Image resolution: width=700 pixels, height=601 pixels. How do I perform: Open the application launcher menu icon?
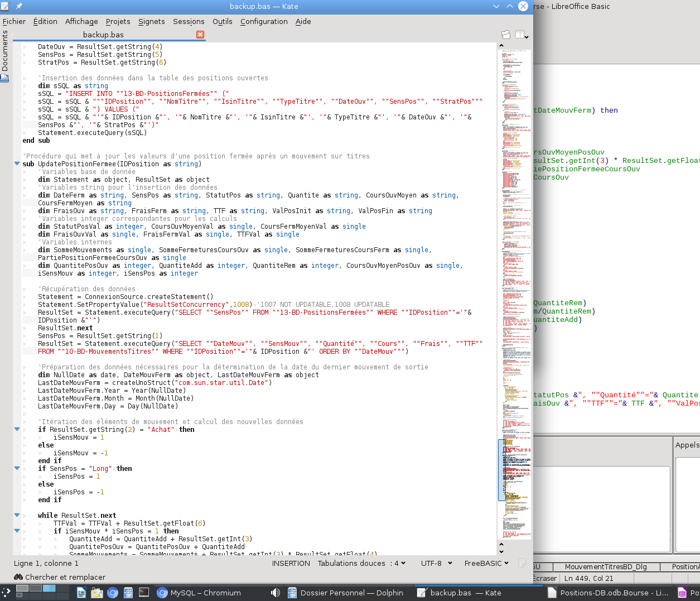6,593
